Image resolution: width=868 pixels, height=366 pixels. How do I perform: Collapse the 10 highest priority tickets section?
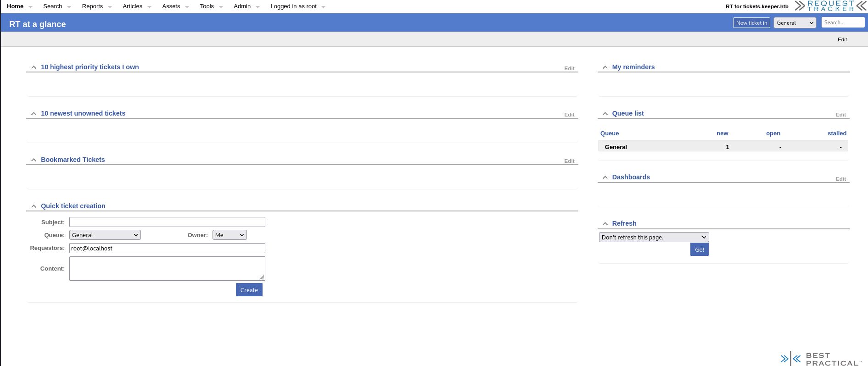[34, 67]
